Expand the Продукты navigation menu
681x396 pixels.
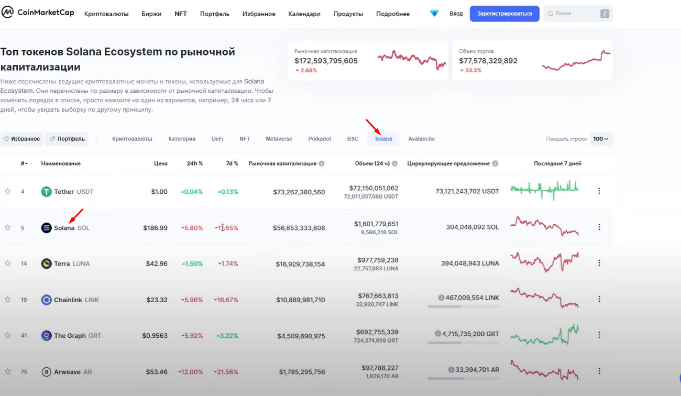coord(348,14)
